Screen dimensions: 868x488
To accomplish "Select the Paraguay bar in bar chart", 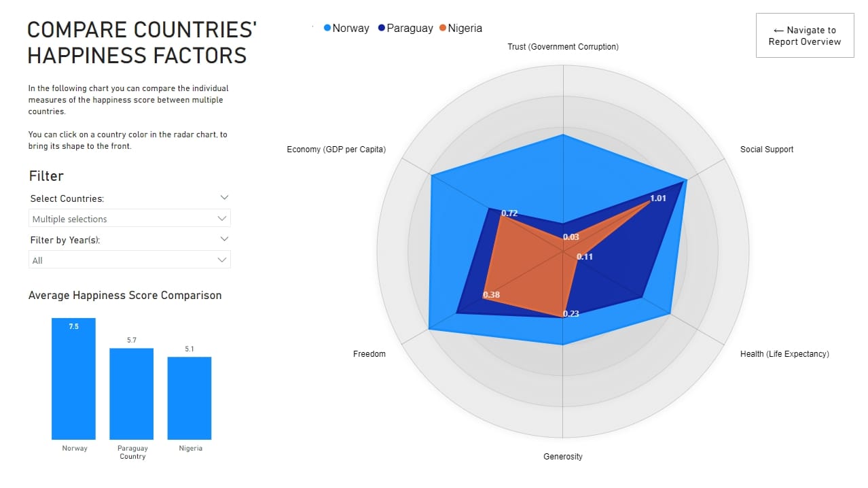I will coord(132,394).
